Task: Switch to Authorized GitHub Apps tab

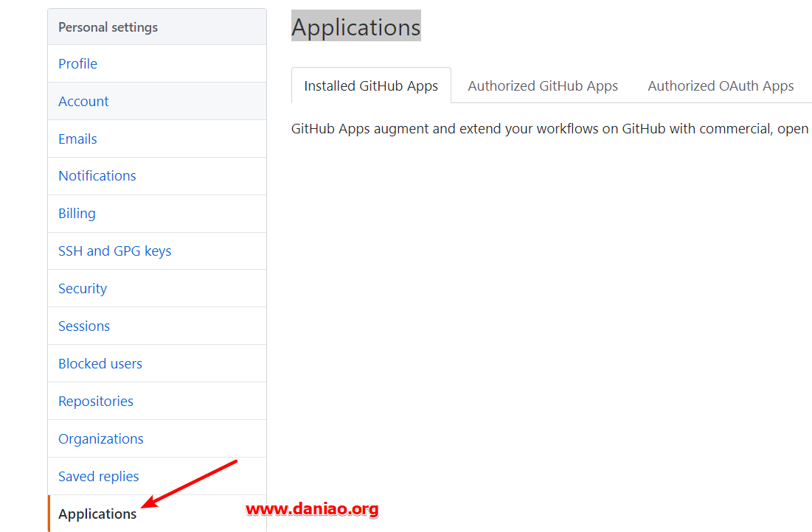Action: pos(543,85)
